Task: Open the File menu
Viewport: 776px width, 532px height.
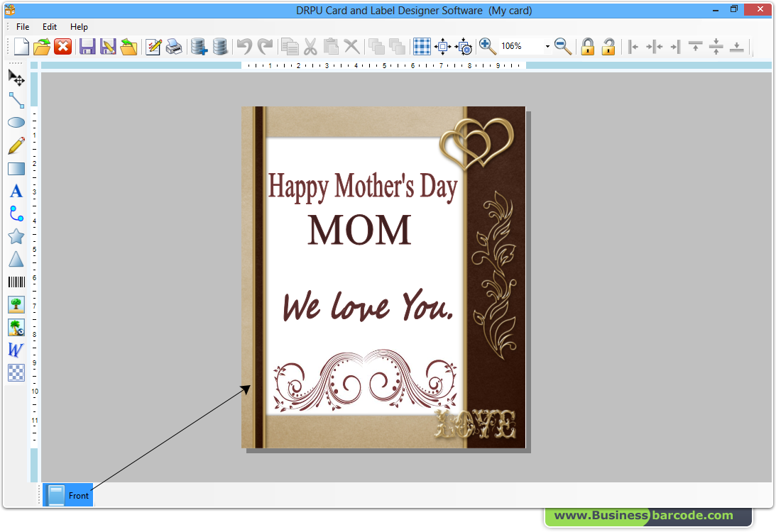Action: pyautogui.click(x=22, y=26)
